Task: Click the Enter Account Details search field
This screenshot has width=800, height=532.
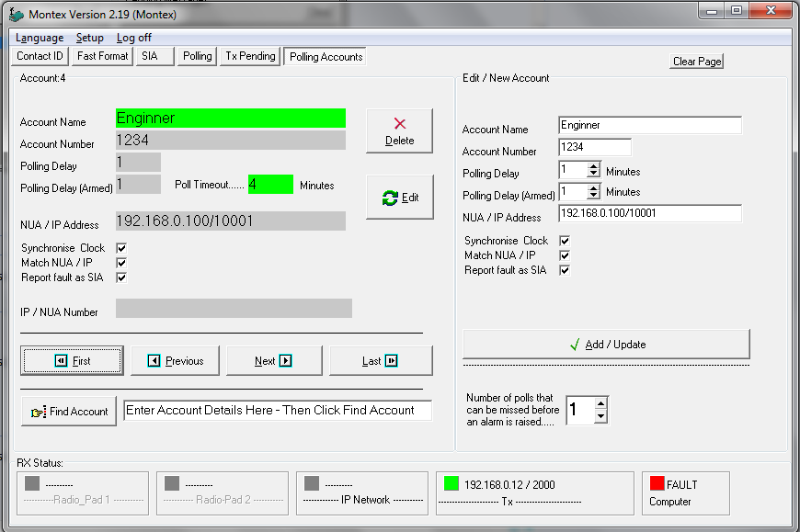Action: point(277,411)
